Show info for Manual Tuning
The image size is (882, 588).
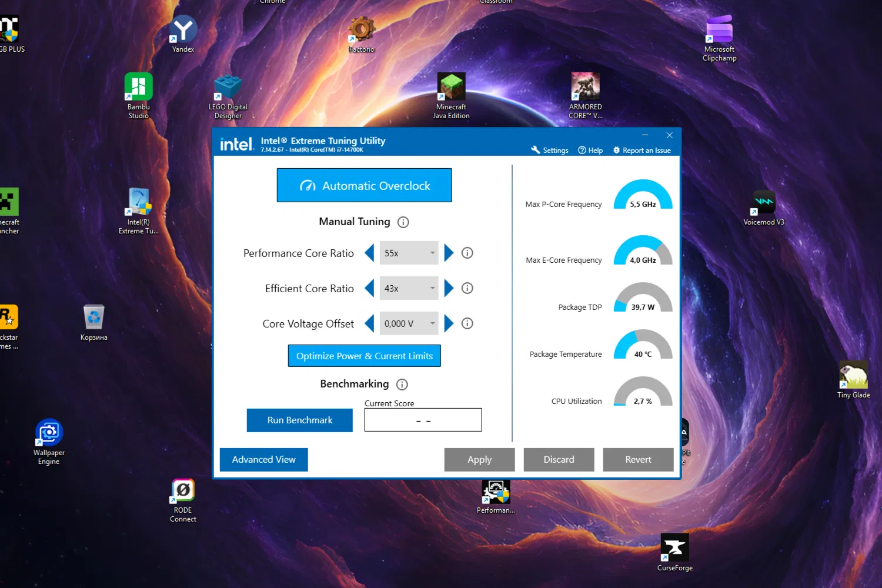[x=403, y=222]
